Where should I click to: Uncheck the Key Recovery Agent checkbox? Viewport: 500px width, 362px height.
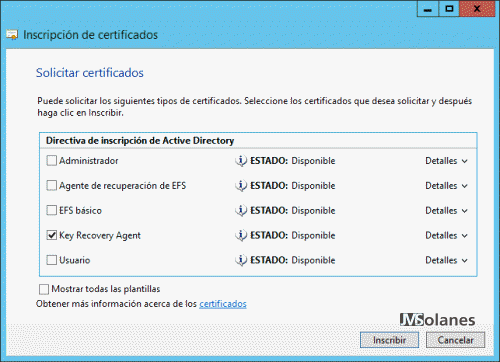52,235
